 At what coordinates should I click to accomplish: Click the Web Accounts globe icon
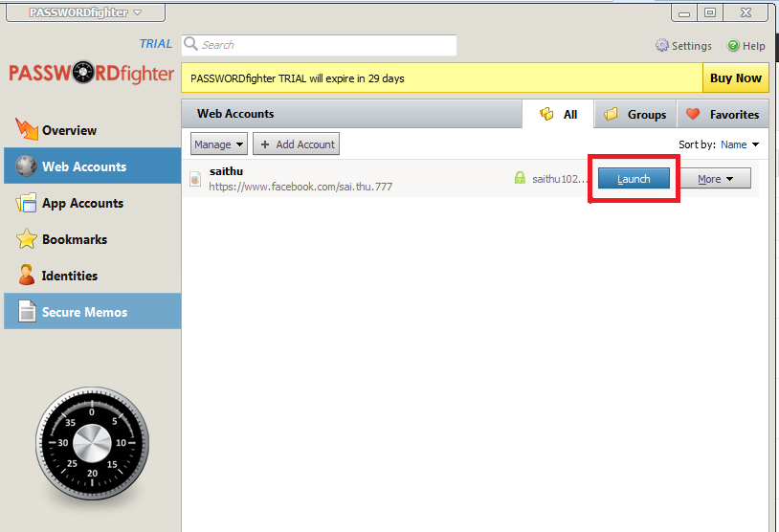pos(26,166)
